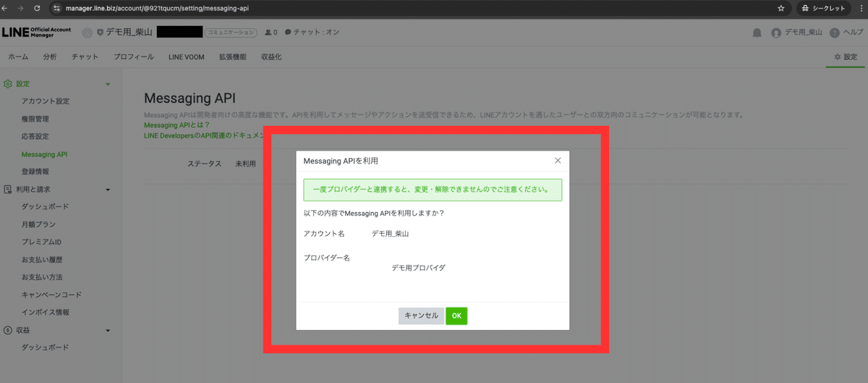Select キャンペーンコード in sidebar
The width and height of the screenshot is (868, 383).
pos(51,295)
